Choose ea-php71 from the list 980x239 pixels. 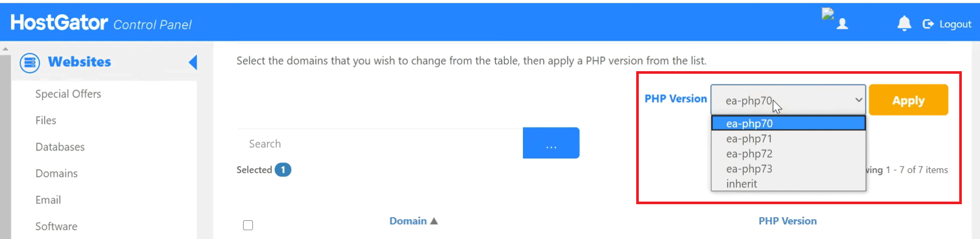[x=749, y=139]
